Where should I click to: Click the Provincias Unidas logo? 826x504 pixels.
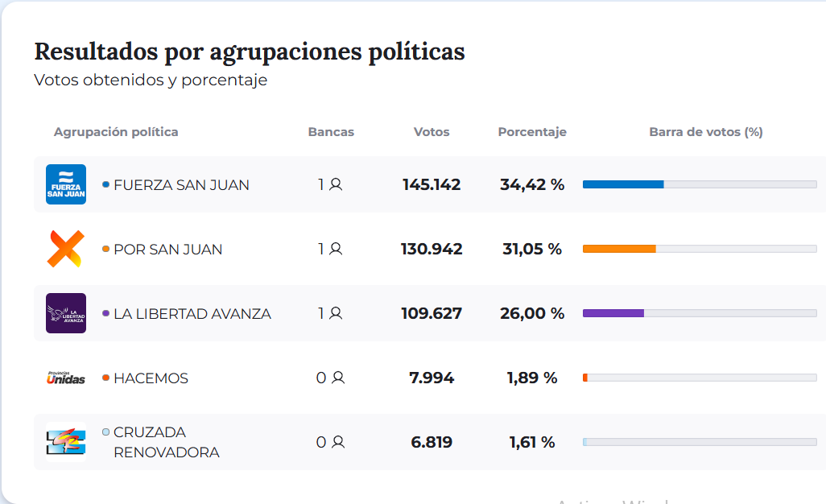(x=66, y=378)
